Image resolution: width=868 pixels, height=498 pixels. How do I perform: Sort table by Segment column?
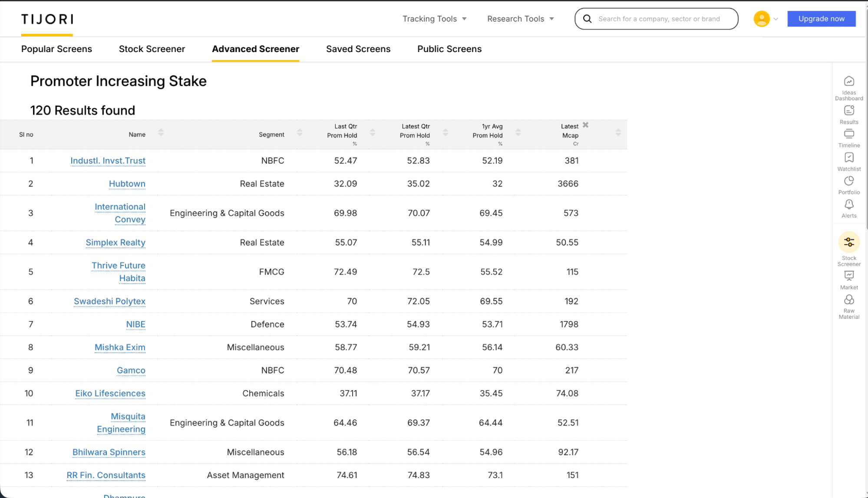300,132
